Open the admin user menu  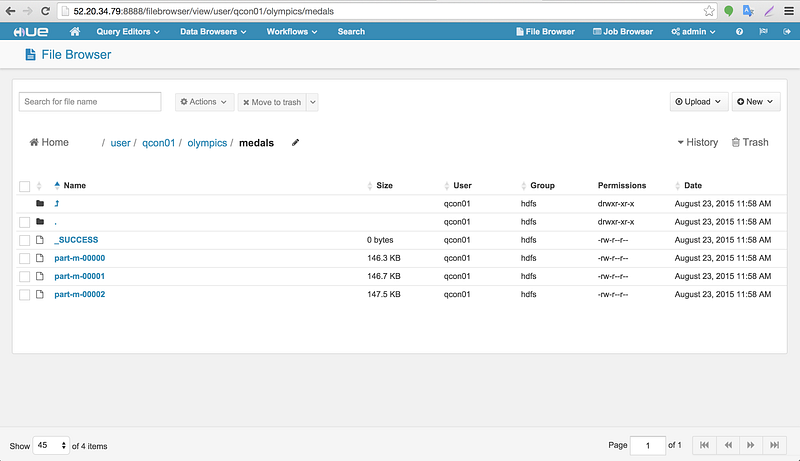693,32
